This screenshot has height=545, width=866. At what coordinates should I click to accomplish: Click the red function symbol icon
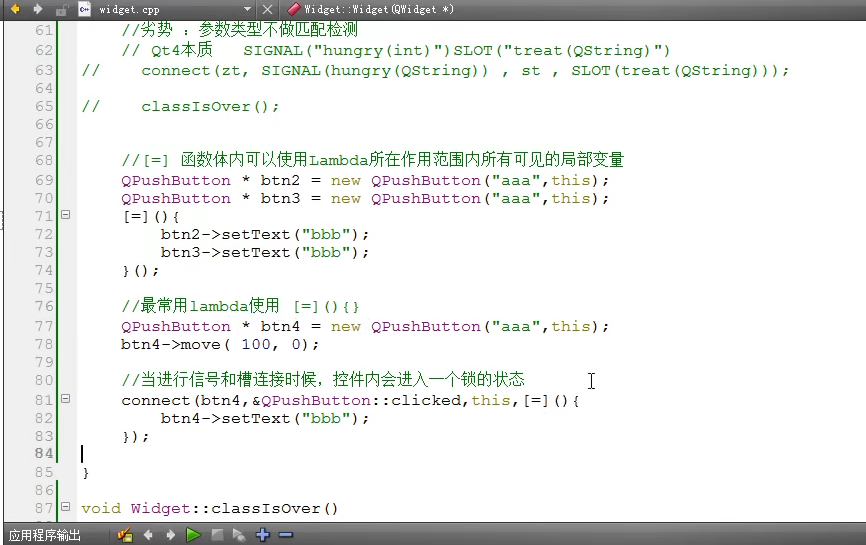[x=294, y=9]
